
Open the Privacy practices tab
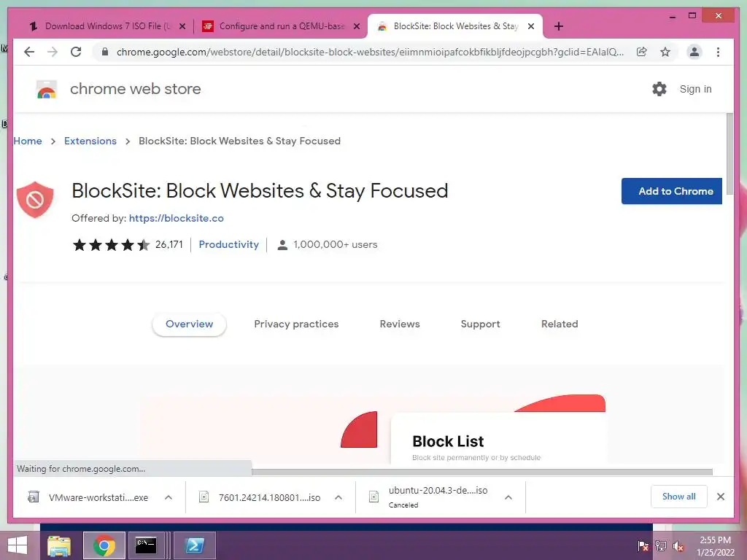point(296,324)
